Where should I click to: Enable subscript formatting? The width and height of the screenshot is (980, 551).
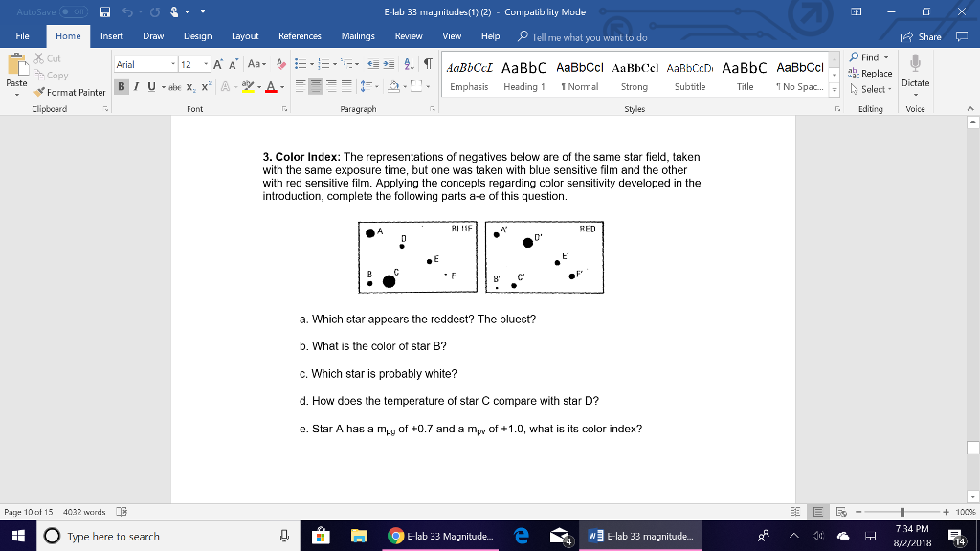click(x=191, y=85)
